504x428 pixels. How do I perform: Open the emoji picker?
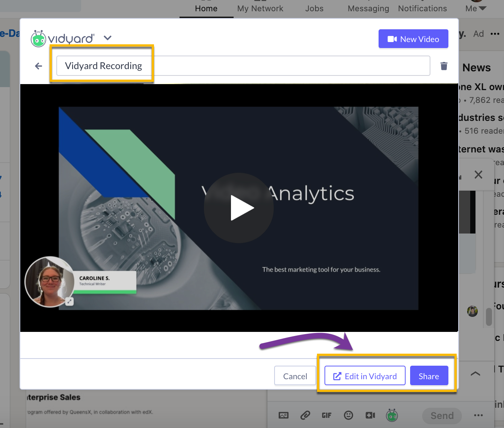point(349,415)
